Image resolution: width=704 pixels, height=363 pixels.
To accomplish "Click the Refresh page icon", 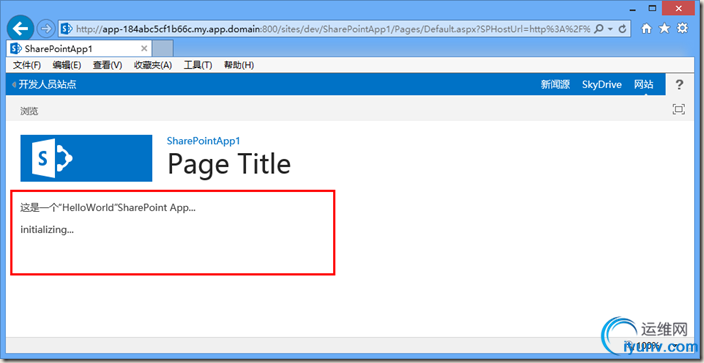I will 622,29.
